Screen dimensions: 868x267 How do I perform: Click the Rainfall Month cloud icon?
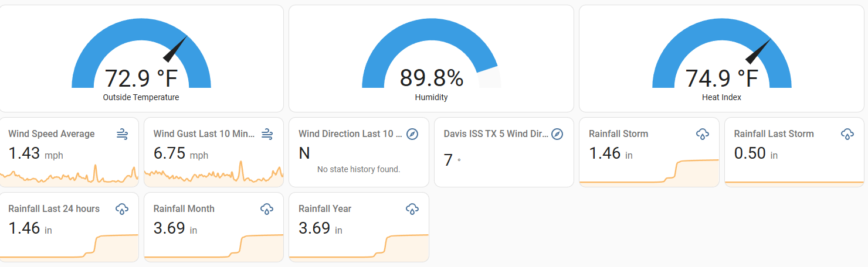point(267,209)
